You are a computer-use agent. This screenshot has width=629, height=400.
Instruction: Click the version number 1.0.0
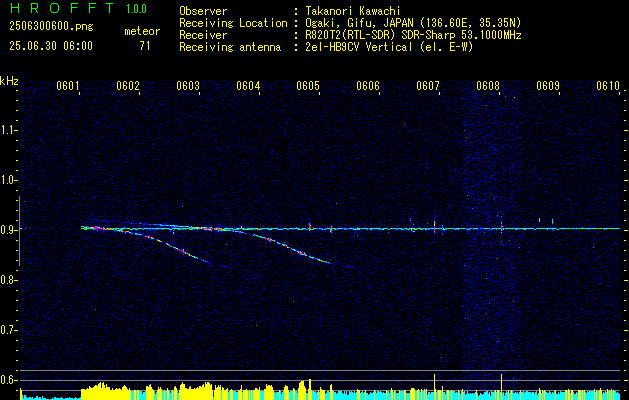tap(136, 9)
